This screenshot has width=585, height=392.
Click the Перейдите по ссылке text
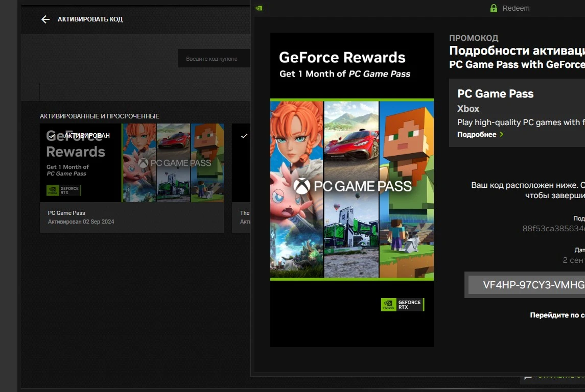[x=557, y=315]
